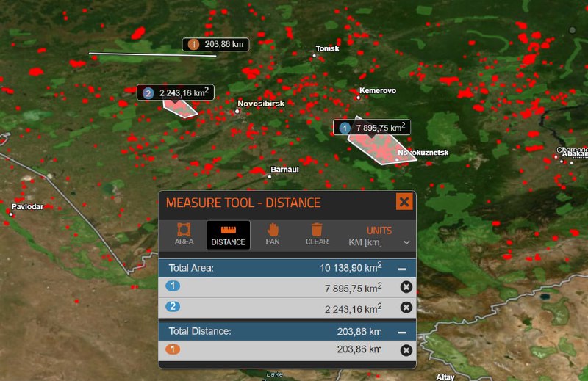Select the Area measure tool
This screenshot has height=381, width=588.
point(184,234)
